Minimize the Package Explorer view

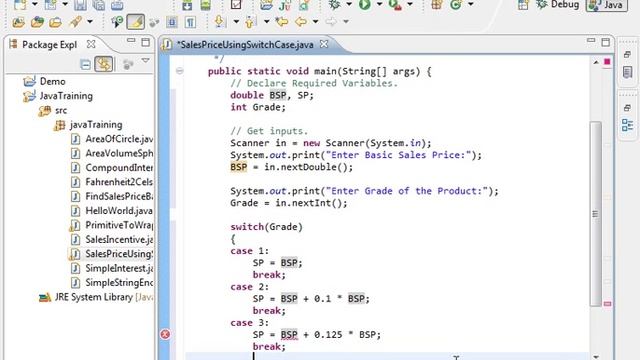[x=131, y=40]
